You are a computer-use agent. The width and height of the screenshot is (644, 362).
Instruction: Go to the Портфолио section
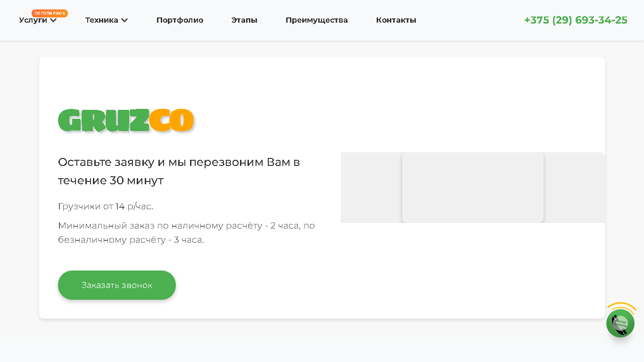(180, 20)
